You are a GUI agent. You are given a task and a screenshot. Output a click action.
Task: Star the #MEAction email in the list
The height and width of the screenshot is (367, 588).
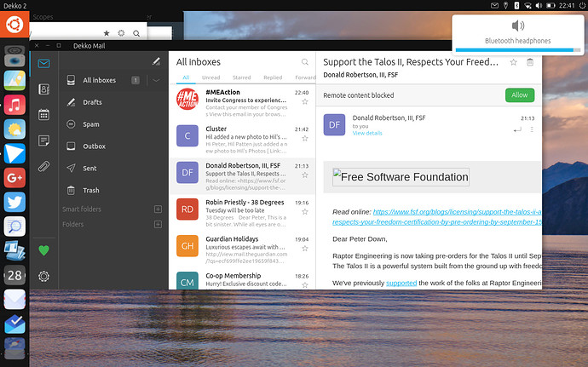point(305,102)
